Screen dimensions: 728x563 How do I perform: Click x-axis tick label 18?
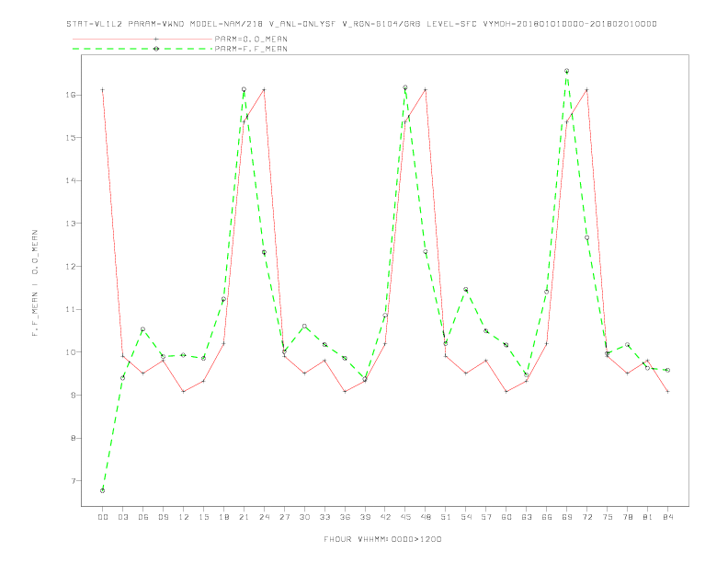(223, 517)
